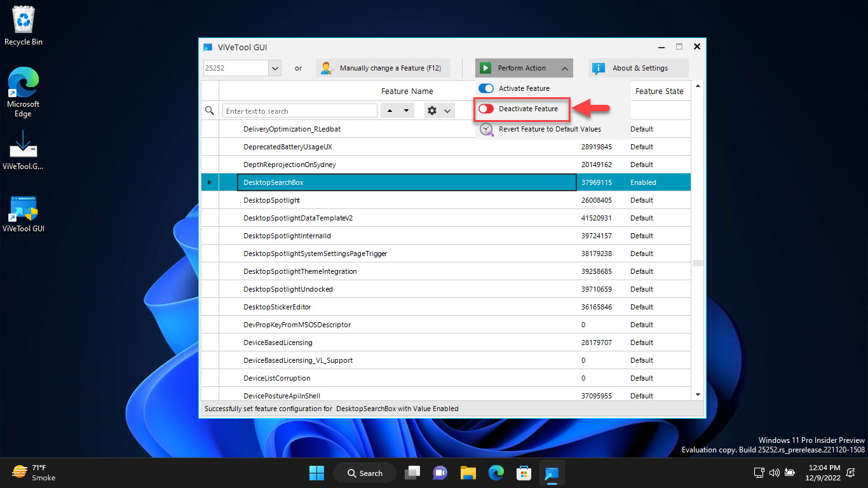868x488 pixels.
Task: Open the Recycle Bin desktop icon
Action: pyautogui.click(x=24, y=25)
